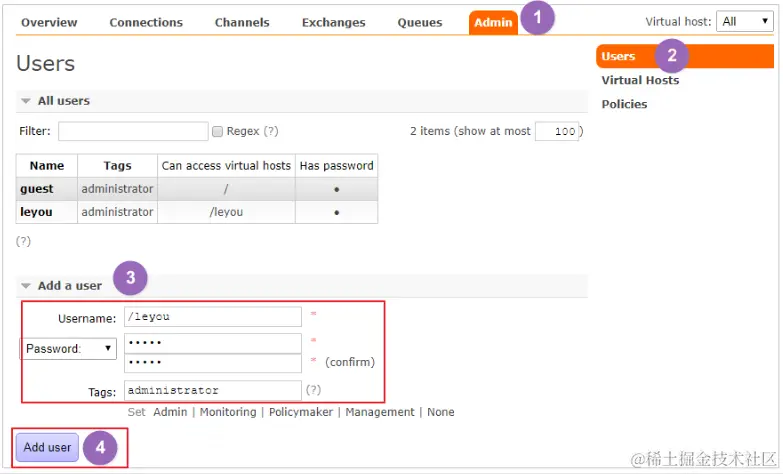Image resolution: width=783 pixels, height=474 pixels.
Task: Open the Regex help (?) link
Action: pos(271,131)
